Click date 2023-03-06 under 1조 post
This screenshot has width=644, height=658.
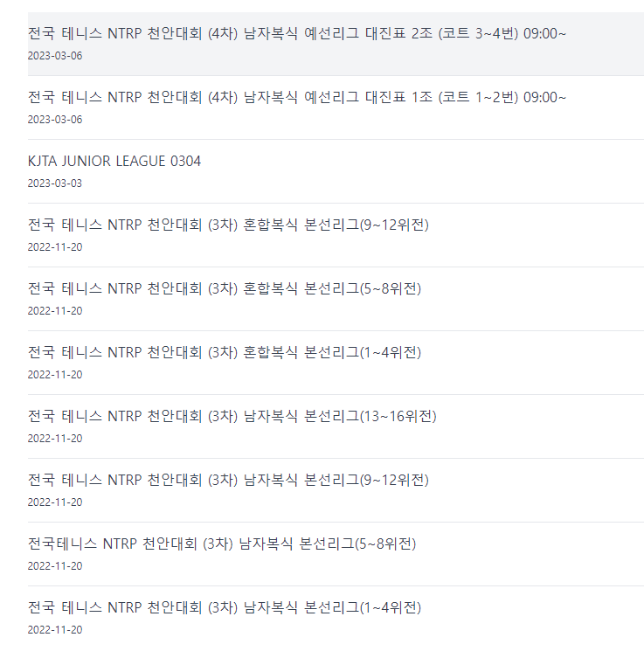tap(55, 120)
